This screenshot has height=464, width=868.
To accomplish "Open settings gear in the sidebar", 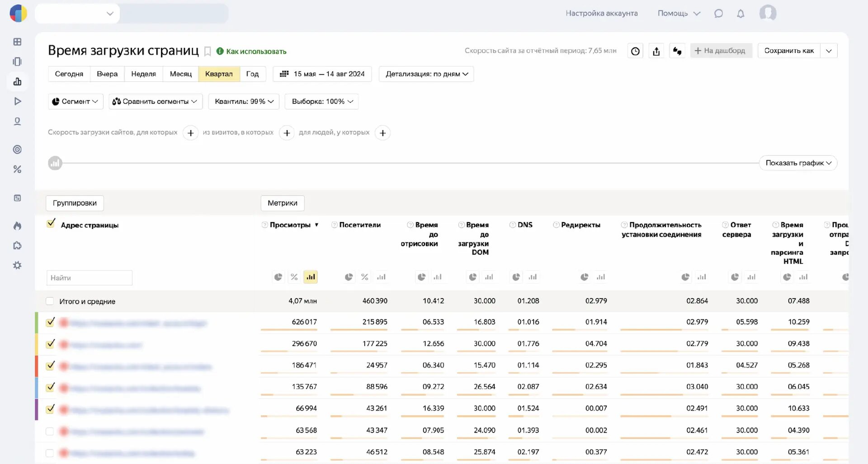I will coord(18,265).
